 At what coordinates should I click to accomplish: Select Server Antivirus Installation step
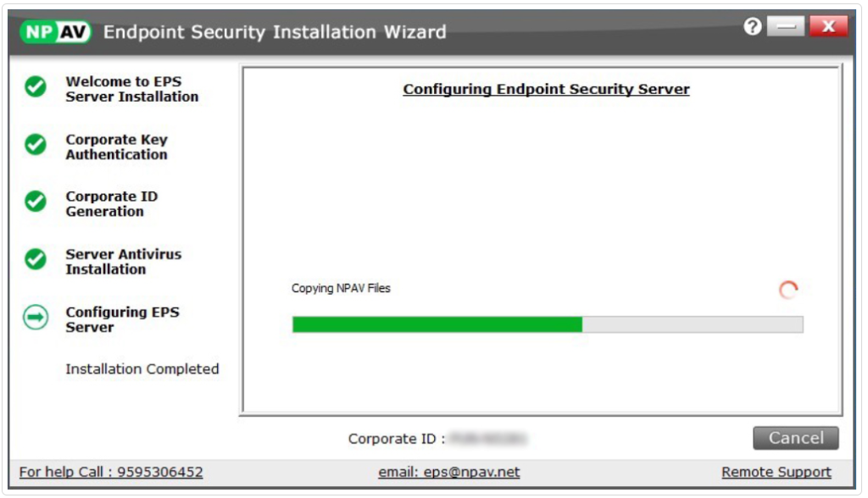point(123,261)
